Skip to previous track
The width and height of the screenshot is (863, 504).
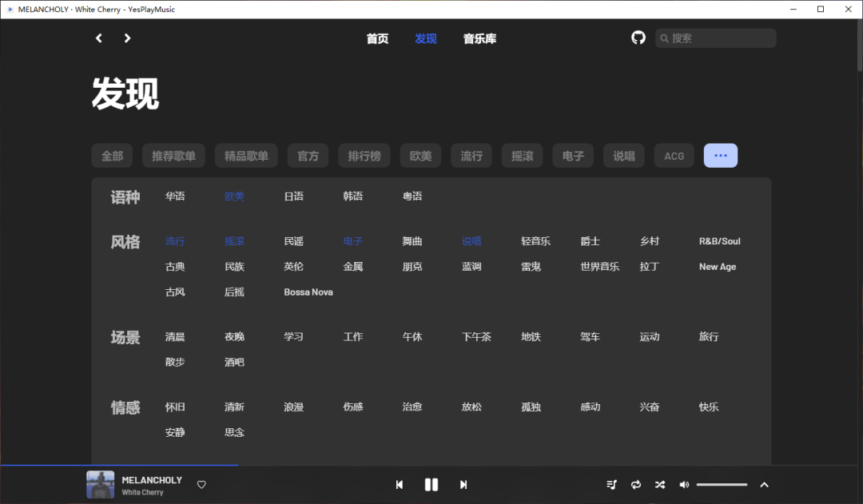(400, 485)
